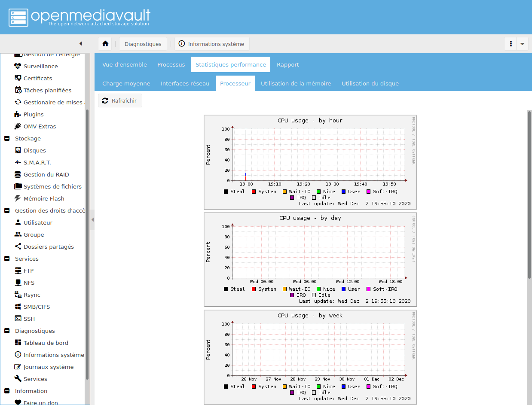Select the Dossiers partagés share icon
Image resolution: width=532 pixels, height=405 pixels.
pos(18,247)
